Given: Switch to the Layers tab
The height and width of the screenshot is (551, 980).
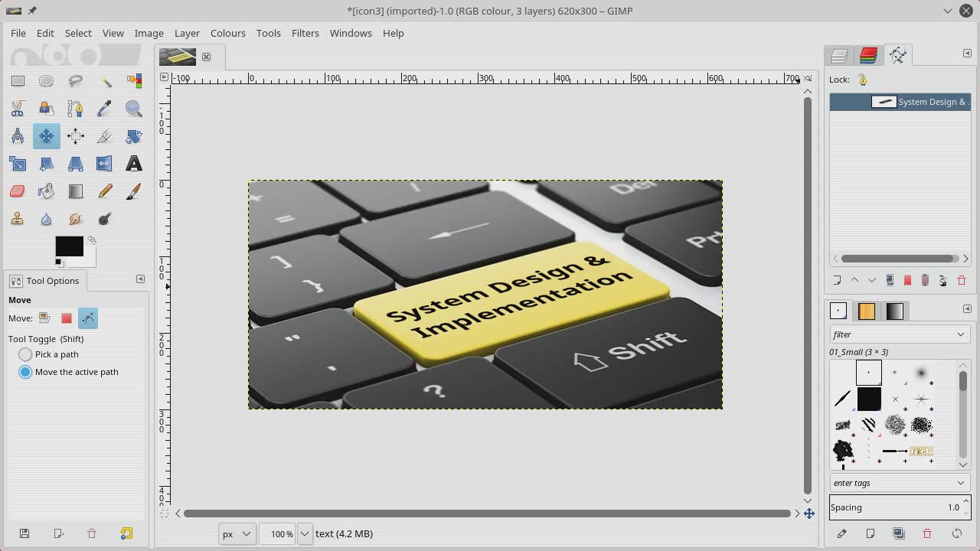Looking at the screenshot, I should (x=839, y=55).
